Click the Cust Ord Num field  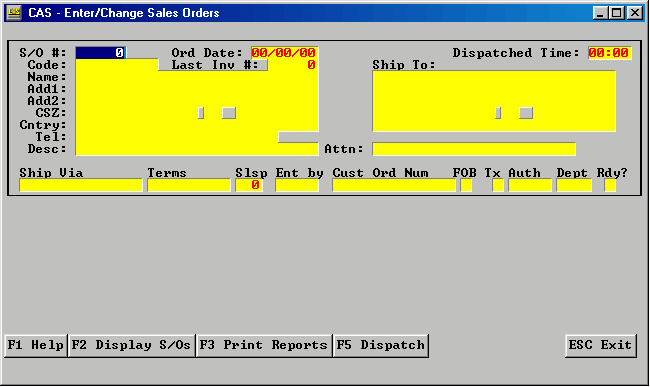394,185
